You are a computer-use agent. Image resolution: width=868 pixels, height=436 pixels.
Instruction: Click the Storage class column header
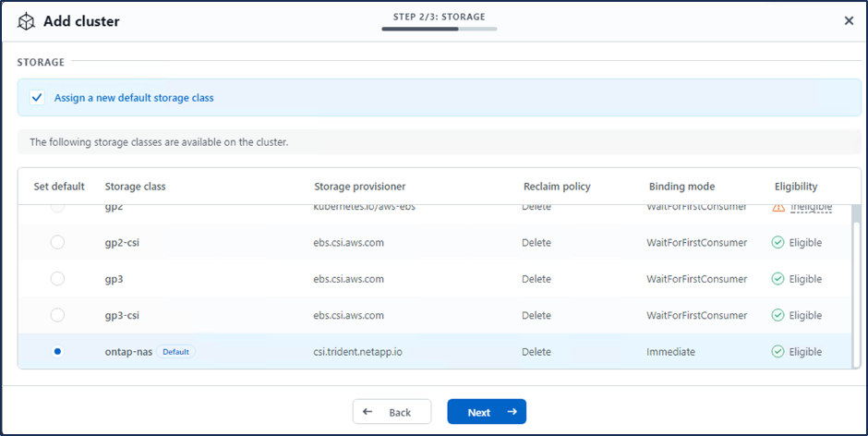coord(135,187)
